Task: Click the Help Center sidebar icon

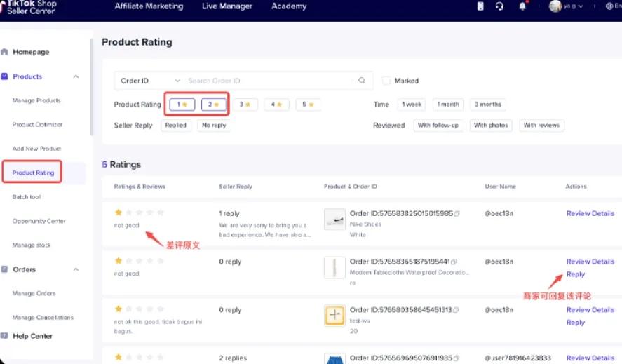Action: coord(5,336)
